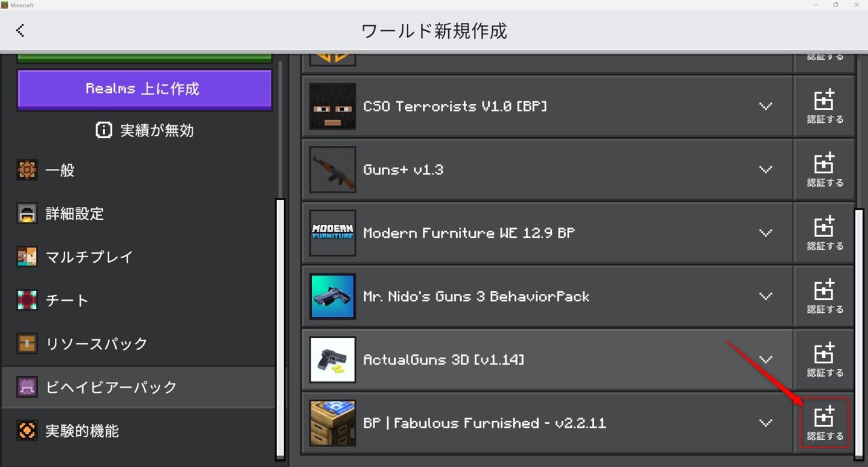The width and height of the screenshot is (868, 467).
Task: Expand Mr. Nido's Guns 3 BehaviorPack details
Action: pos(766,296)
